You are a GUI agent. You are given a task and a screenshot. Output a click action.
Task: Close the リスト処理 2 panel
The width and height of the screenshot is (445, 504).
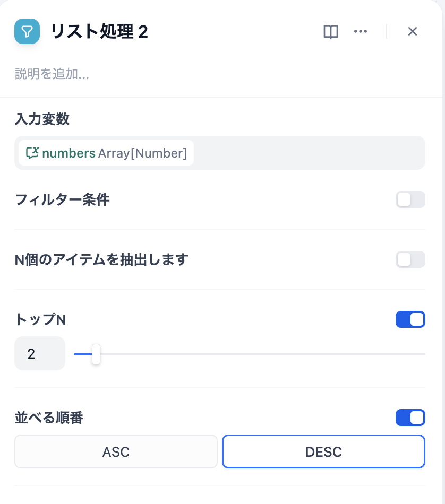tap(413, 32)
